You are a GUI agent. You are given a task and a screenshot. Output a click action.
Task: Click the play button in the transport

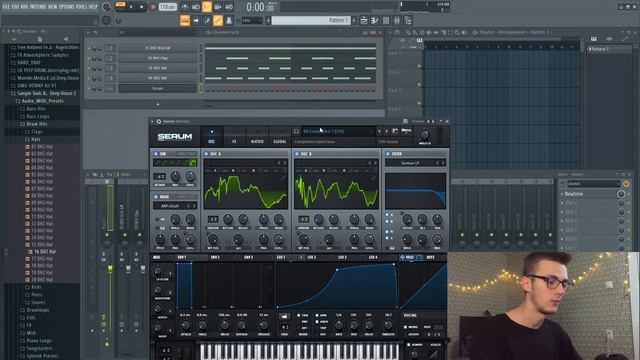(131, 7)
